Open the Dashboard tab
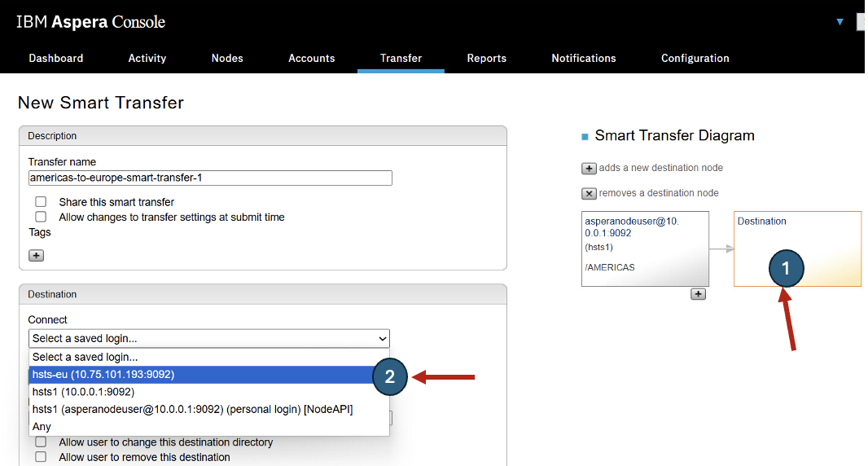The image size is (868, 466). (x=56, y=58)
